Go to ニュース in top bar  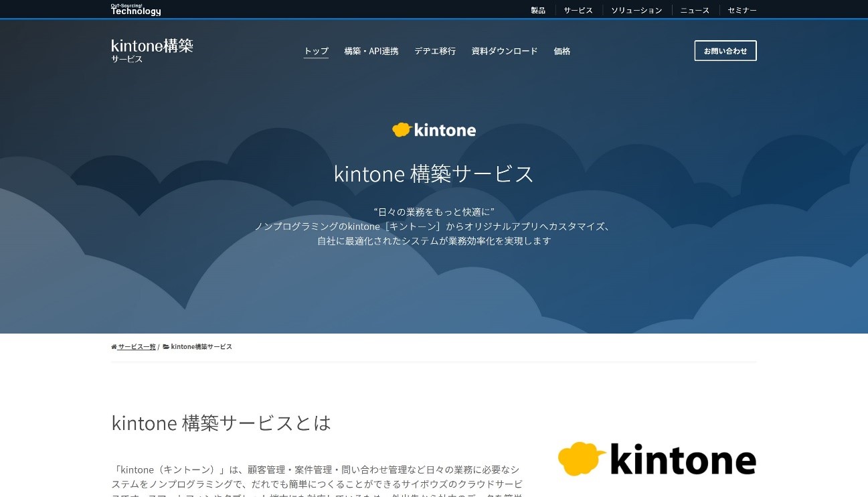(x=695, y=10)
